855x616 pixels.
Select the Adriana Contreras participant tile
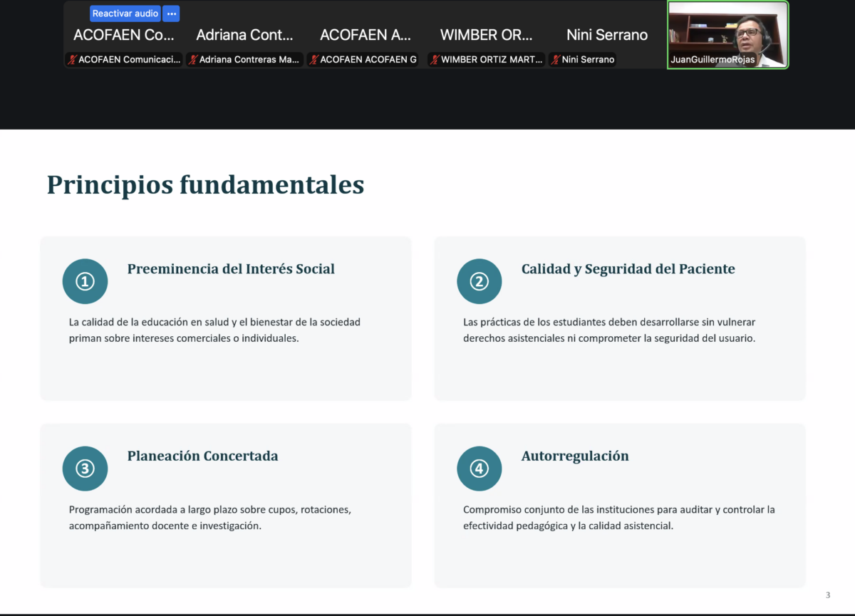coord(245,35)
